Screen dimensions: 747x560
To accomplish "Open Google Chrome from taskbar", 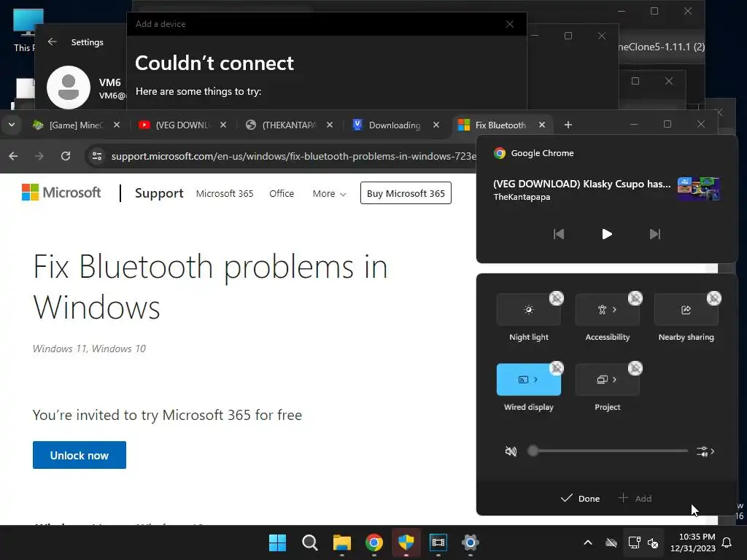I will [x=374, y=542].
